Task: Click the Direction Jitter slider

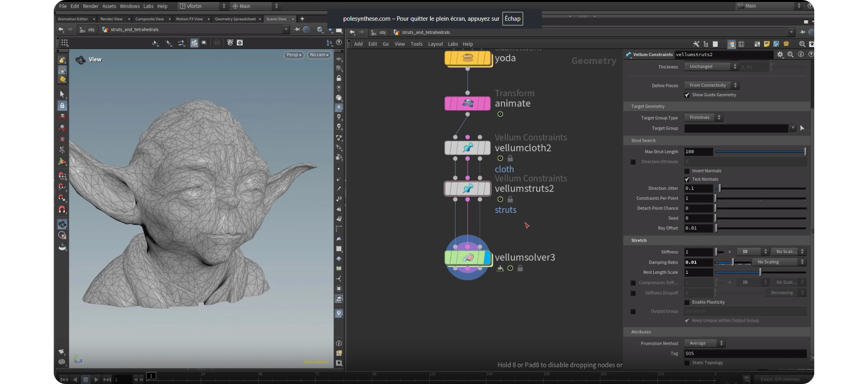Action: 761,188
